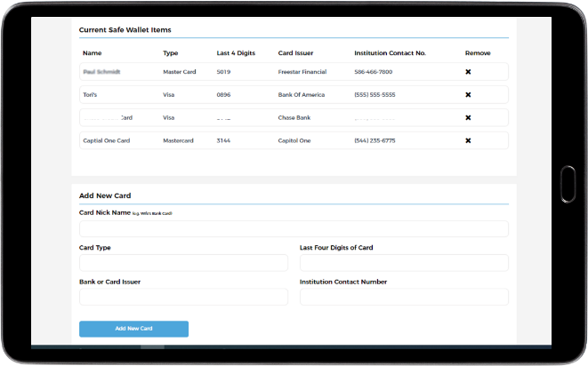This screenshot has height=366, width=588.
Task: Focus the Institution Contact Number field
Action: tap(404, 297)
